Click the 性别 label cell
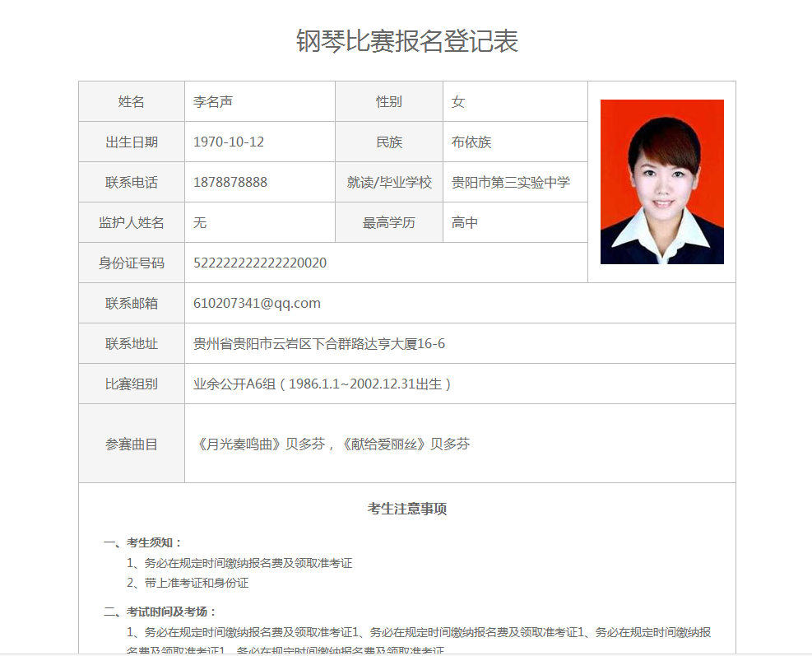Screen dimensions: 812x656 (x=389, y=101)
